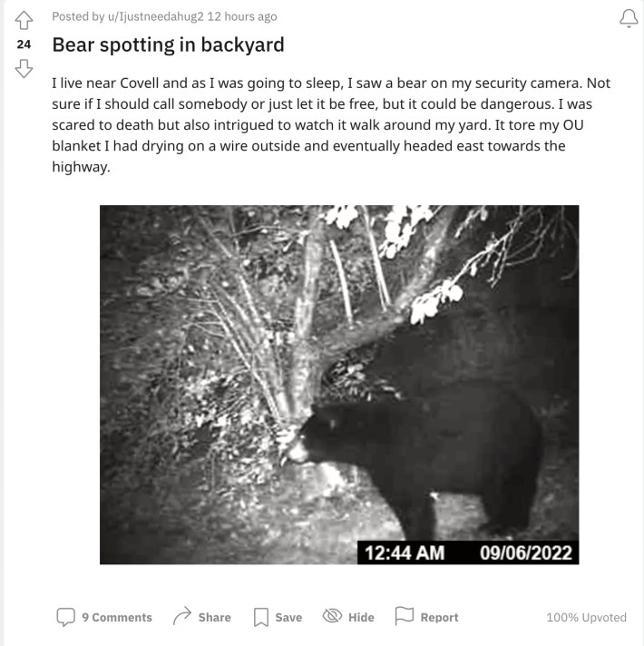Click the Share arrow icon
Screen dimensions: 644x646
click(182, 616)
